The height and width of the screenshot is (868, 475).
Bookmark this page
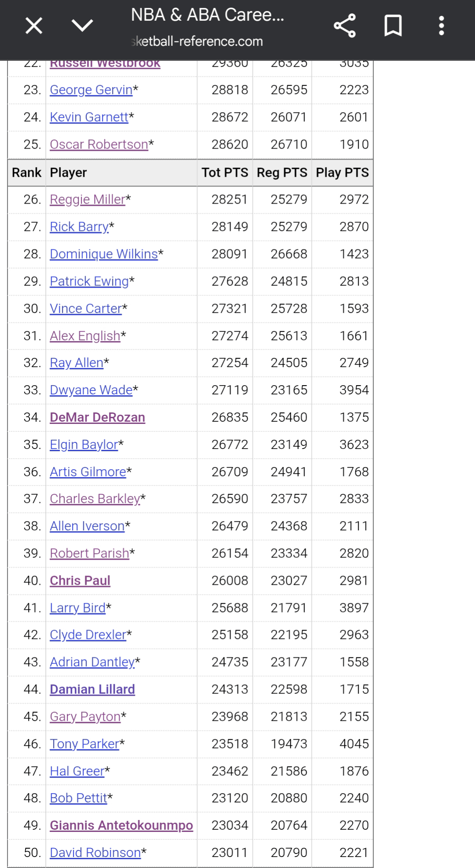pyautogui.click(x=393, y=26)
